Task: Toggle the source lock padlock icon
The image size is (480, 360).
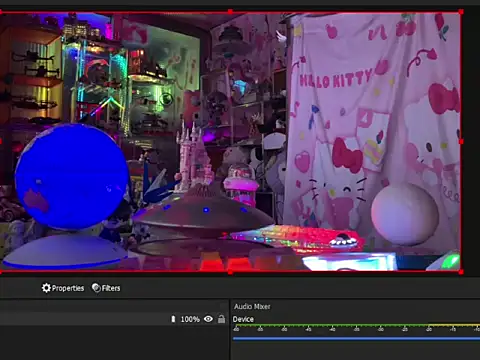Action: (x=221, y=319)
